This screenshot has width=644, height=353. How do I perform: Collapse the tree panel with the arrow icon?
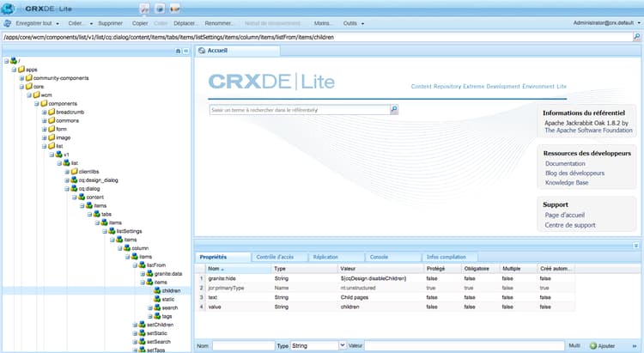click(x=185, y=51)
